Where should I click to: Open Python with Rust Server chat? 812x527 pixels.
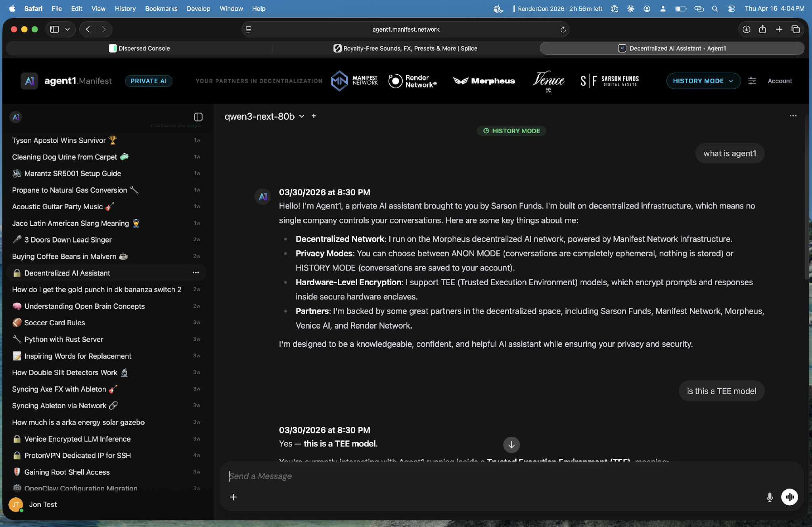(106, 339)
